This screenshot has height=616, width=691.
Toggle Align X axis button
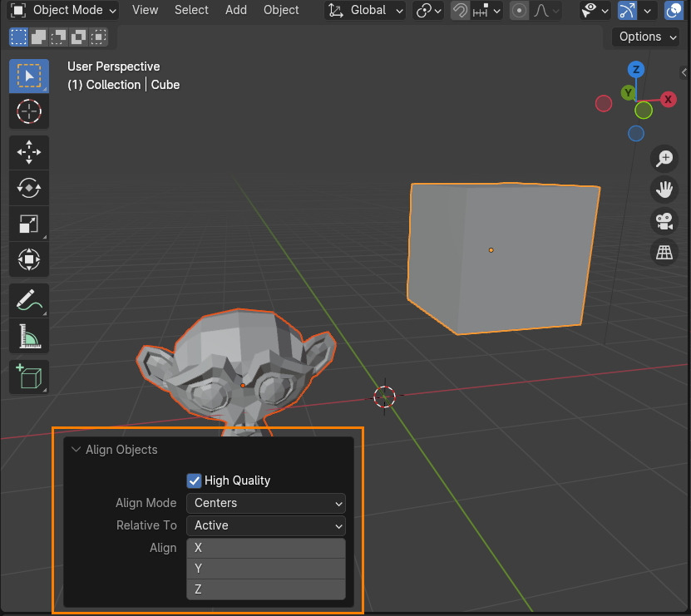tap(266, 548)
